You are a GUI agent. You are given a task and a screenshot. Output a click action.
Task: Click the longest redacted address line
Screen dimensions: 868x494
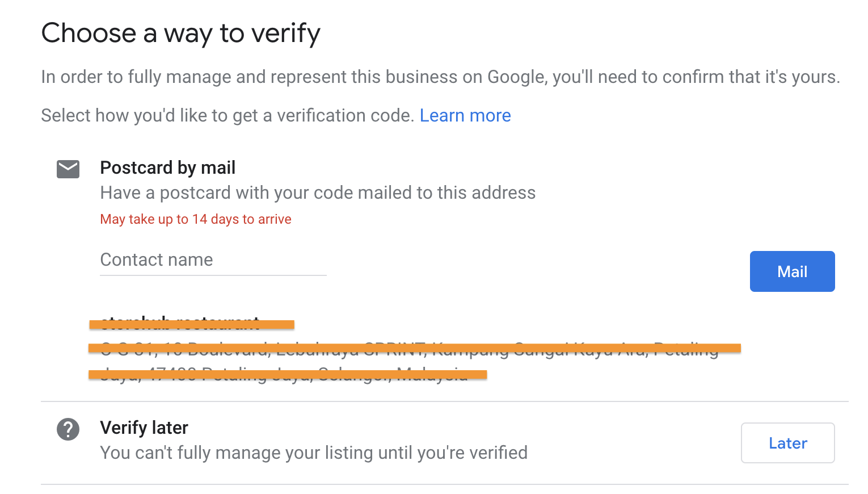click(415, 348)
